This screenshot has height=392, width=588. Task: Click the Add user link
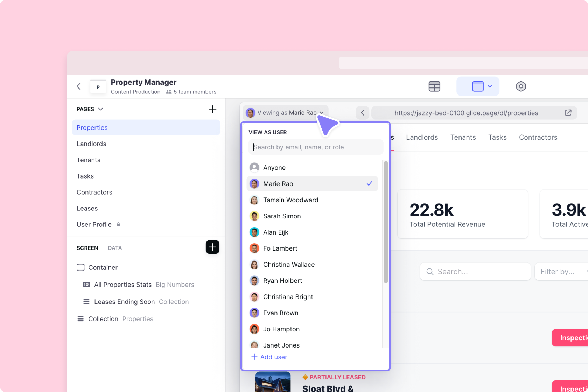coord(273,357)
